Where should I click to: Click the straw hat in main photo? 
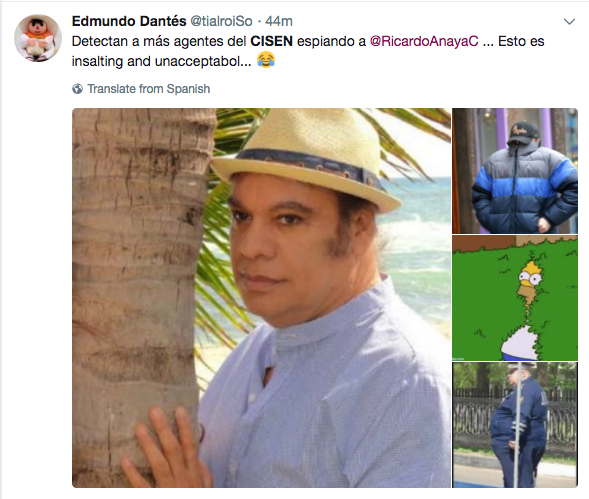[x=305, y=158]
